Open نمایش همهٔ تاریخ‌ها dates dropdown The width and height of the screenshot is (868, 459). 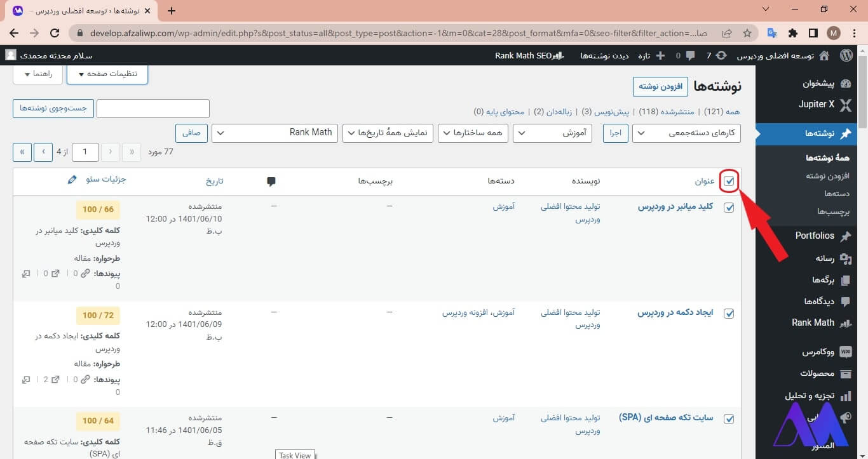click(x=388, y=133)
